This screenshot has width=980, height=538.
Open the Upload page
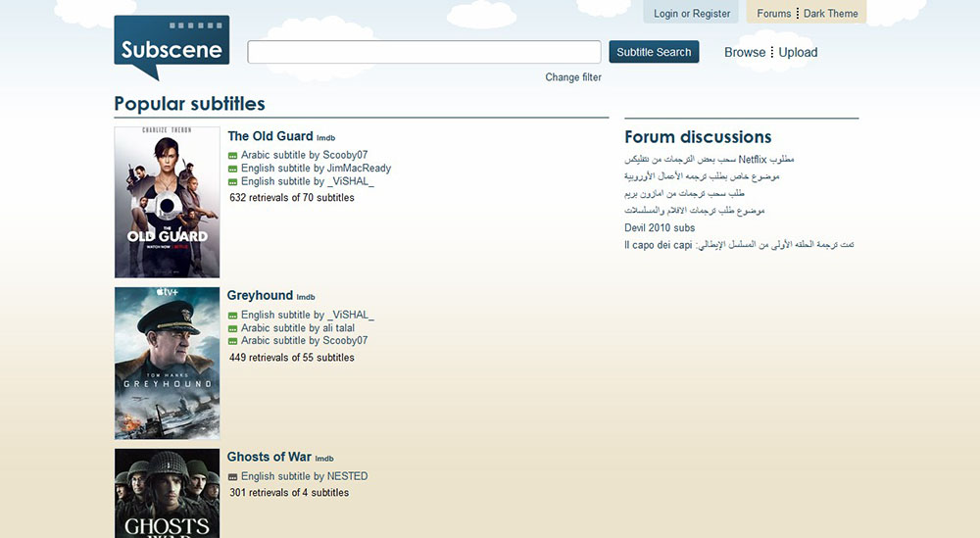pos(798,53)
